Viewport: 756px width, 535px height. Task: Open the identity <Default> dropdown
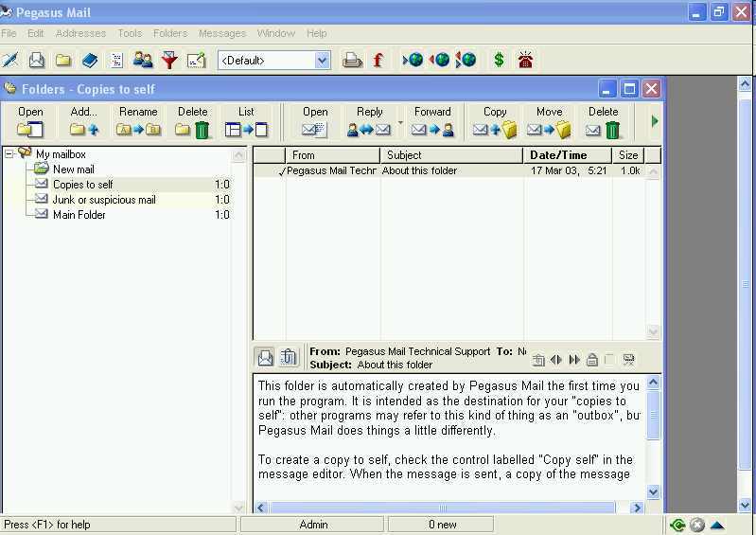pos(322,61)
